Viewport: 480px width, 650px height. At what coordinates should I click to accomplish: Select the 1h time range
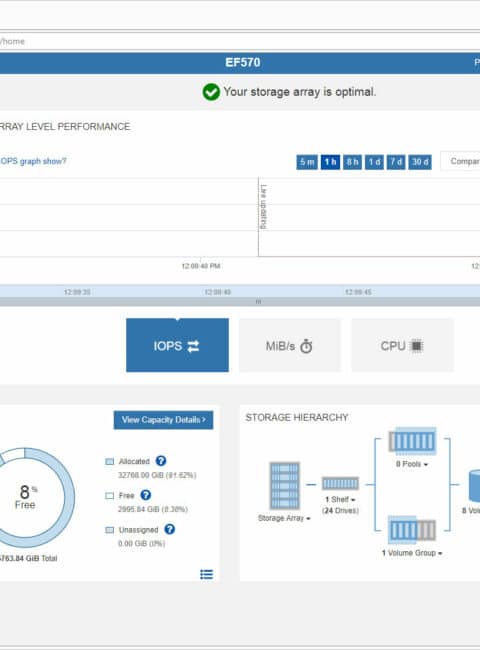pyautogui.click(x=330, y=162)
